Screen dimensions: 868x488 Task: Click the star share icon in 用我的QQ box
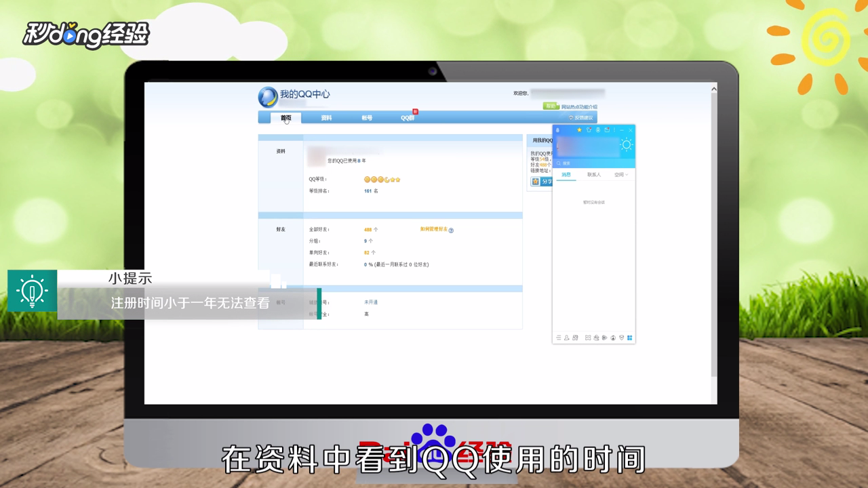point(535,182)
